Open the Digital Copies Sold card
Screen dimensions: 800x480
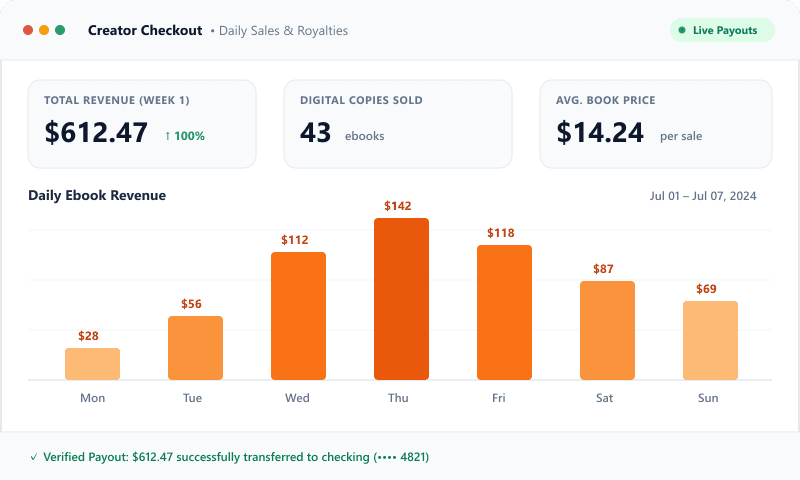click(398, 124)
